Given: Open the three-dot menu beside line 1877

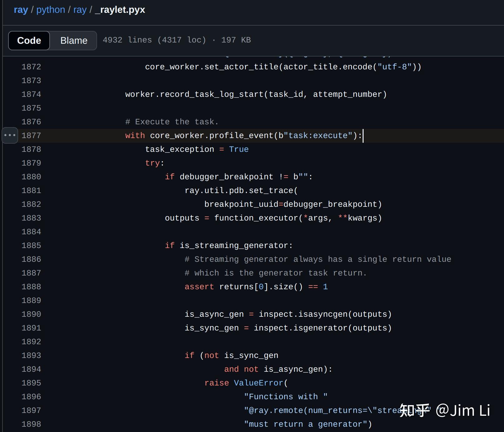Looking at the screenshot, I should (10, 135).
